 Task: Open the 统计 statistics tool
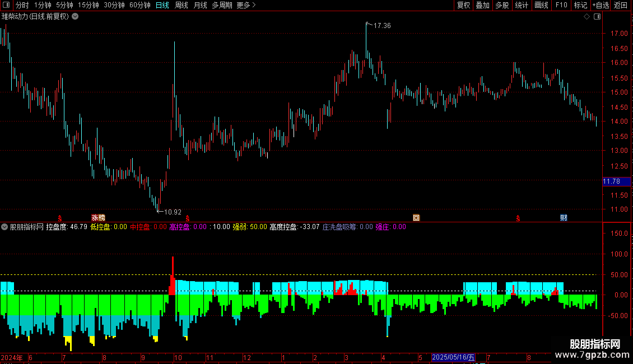coord(522,5)
